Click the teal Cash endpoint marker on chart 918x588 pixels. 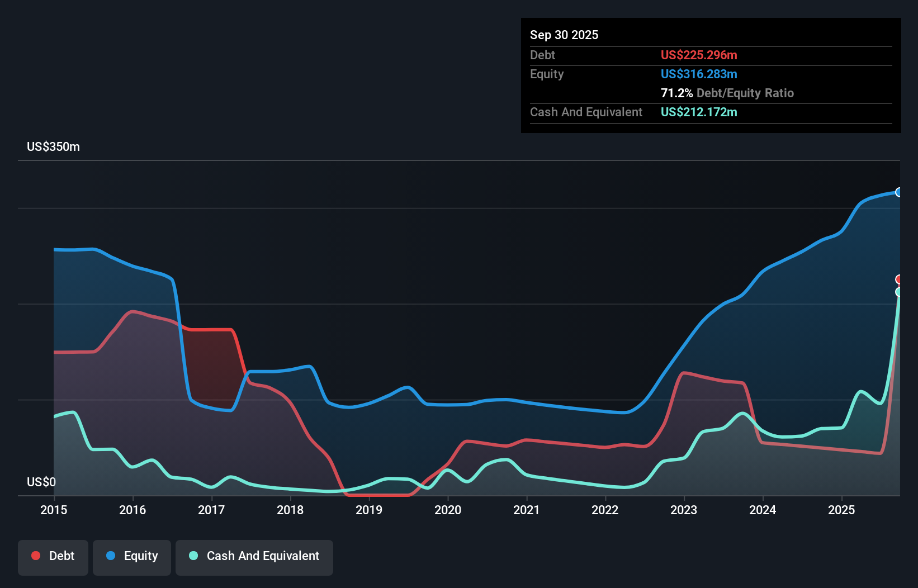pos(899,291)
